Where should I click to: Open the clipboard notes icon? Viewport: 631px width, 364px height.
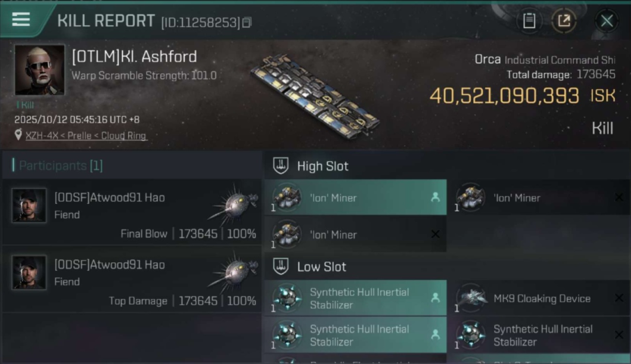click(529, 20)
